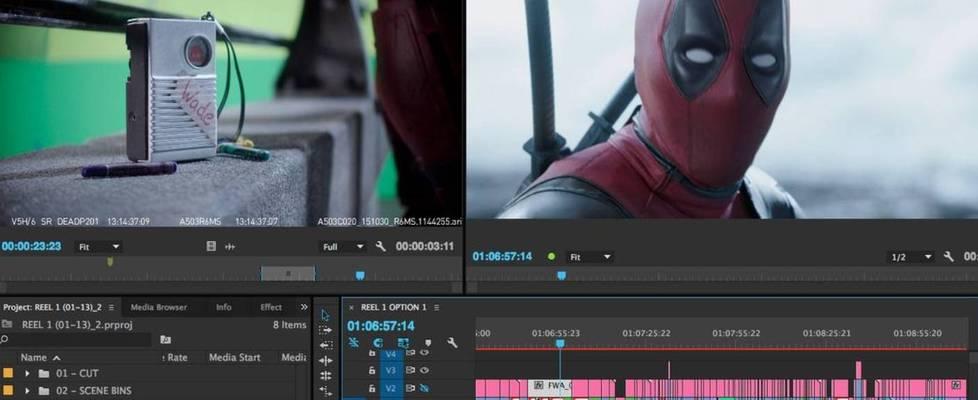
Task: Click the REEL 1 project bin icon
Action: pyautogui.click(x=7, y=324)
